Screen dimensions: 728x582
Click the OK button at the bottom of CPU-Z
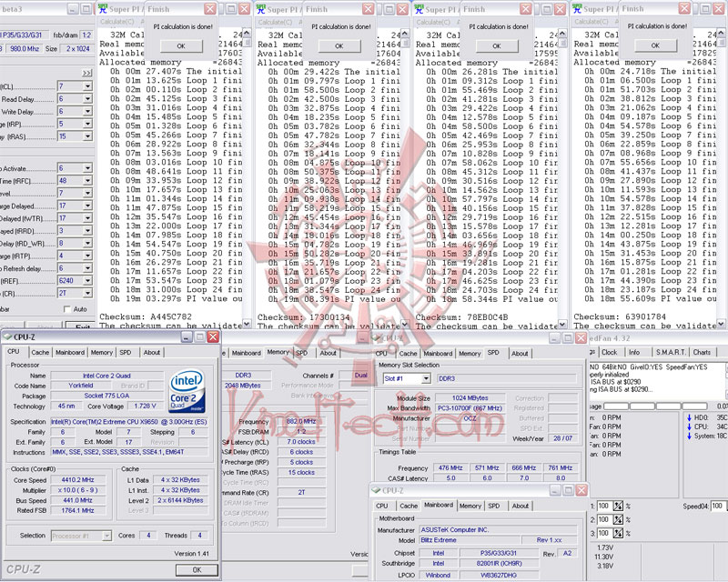pyautogui.click(x=197, y=570)
